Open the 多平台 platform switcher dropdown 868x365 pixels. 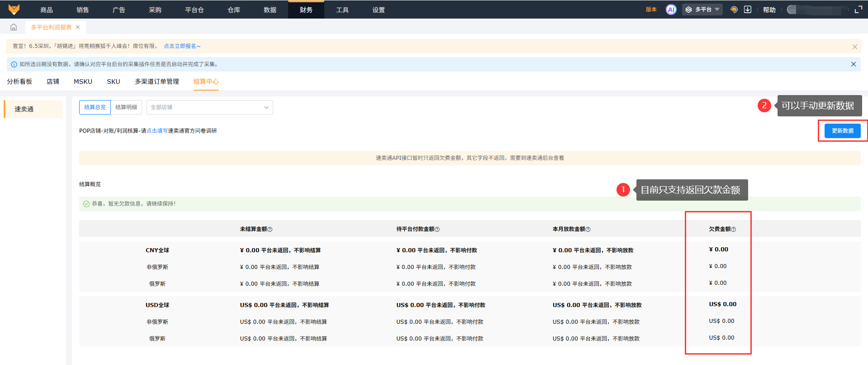click(702, 10)
